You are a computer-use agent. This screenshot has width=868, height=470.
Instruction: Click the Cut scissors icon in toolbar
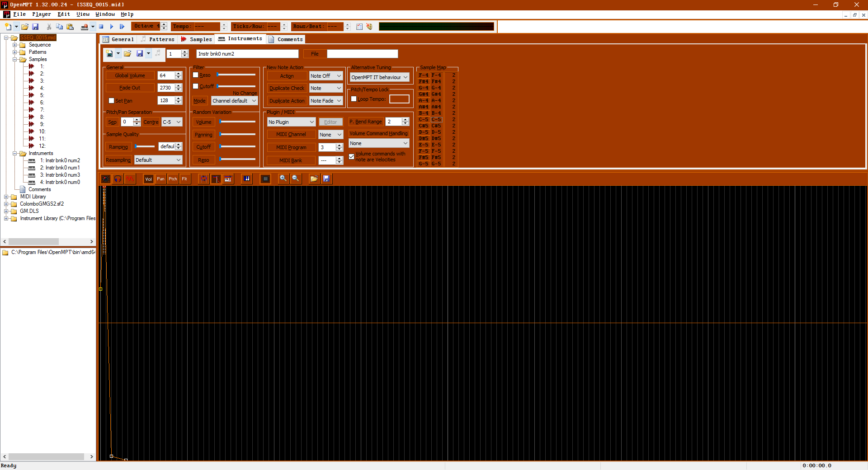49,27
